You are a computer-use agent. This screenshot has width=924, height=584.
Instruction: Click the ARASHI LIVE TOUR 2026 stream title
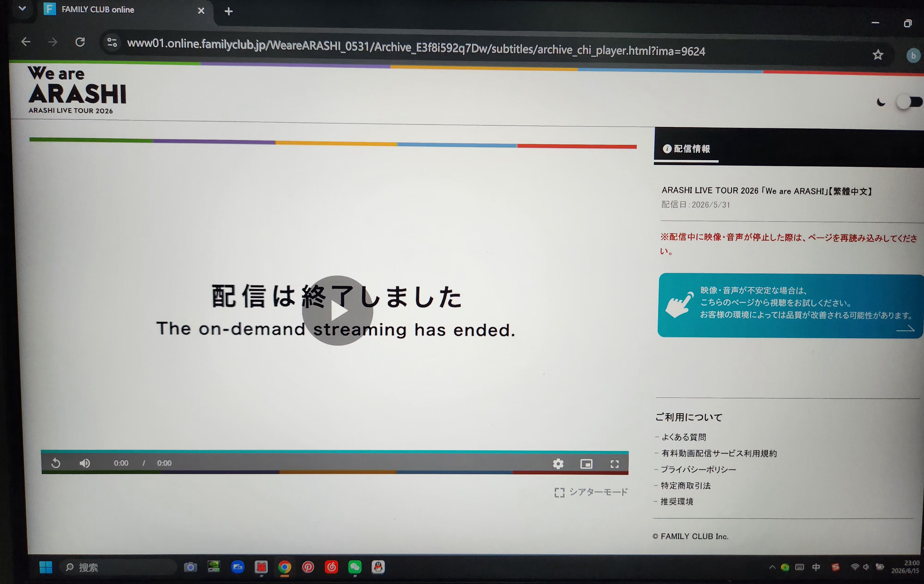point(767,191)
